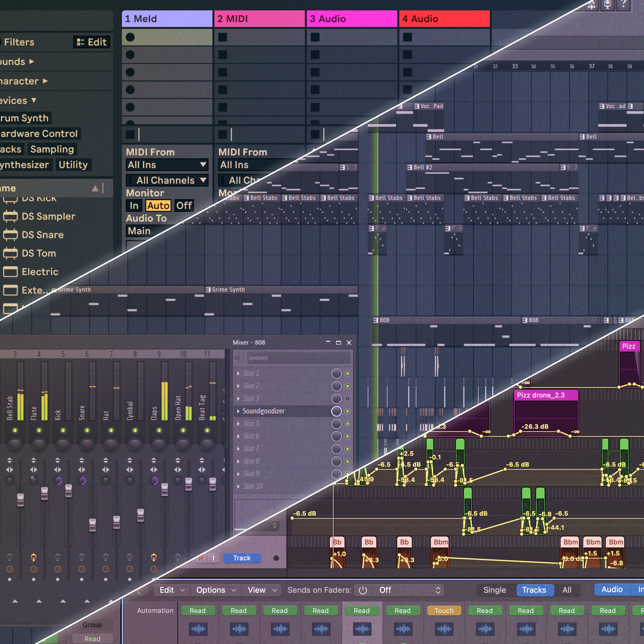This screenshot has height=644, width=644.
Task: Click waveform icon below the Touch button
Action: coord(444,629)
